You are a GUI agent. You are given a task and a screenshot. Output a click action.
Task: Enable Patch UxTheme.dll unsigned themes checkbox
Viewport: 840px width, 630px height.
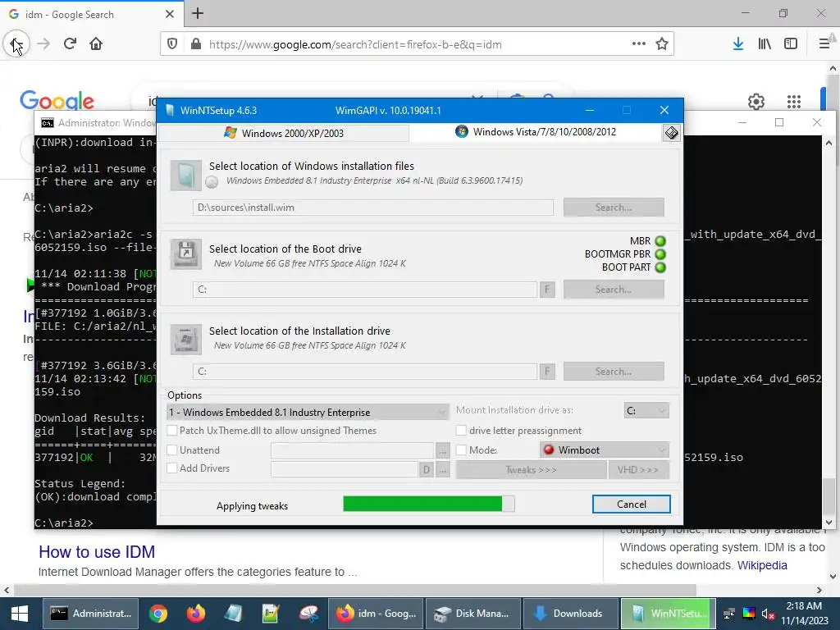(172, 431)
